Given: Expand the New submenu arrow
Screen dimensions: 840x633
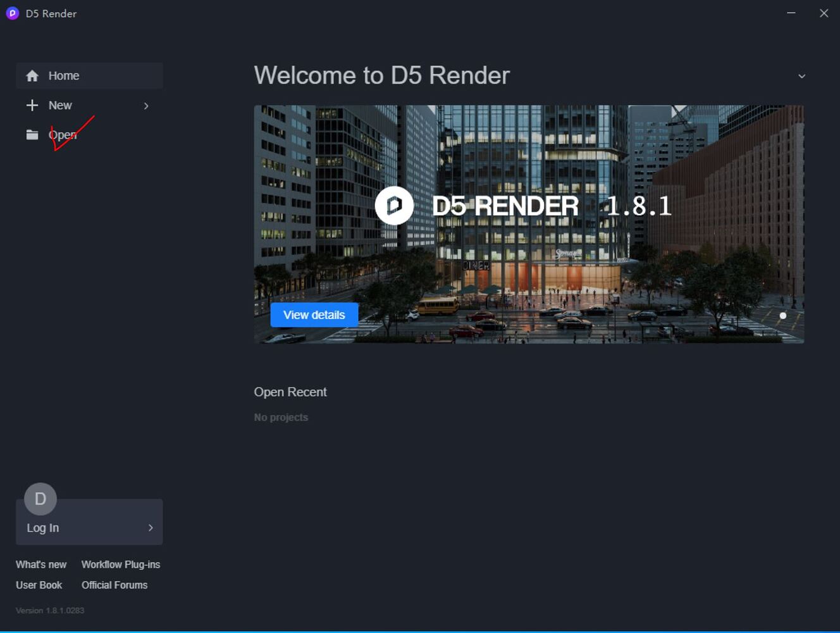Looking at the screenshot, I should (x=146, y=106).
